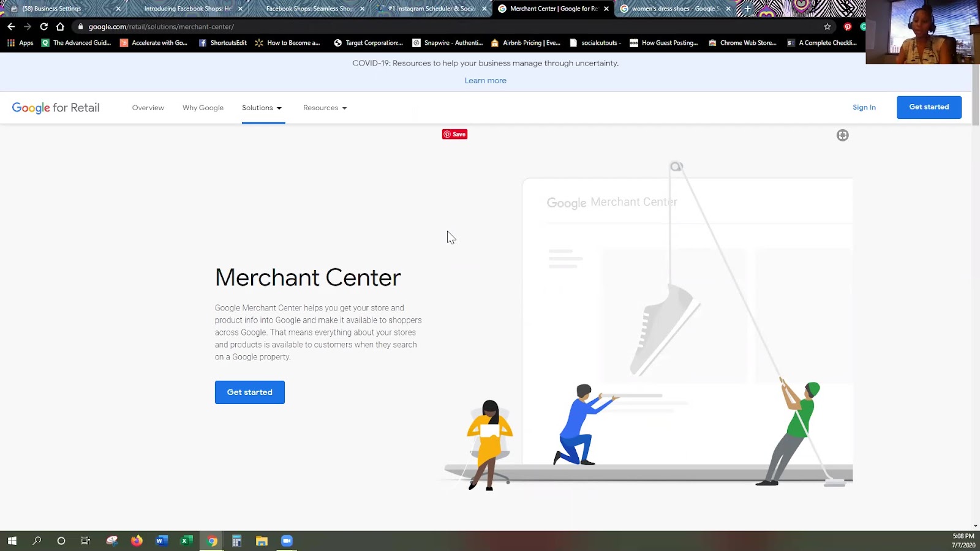The height and width of the screenshot is (551, 980).
Task: Open the Pinterest browser extension
Action: pos(848,26)
